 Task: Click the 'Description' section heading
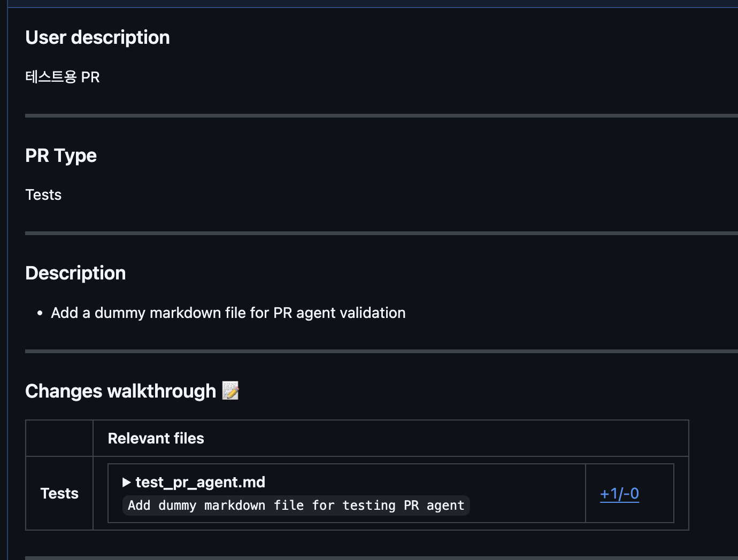click(75, 273)
